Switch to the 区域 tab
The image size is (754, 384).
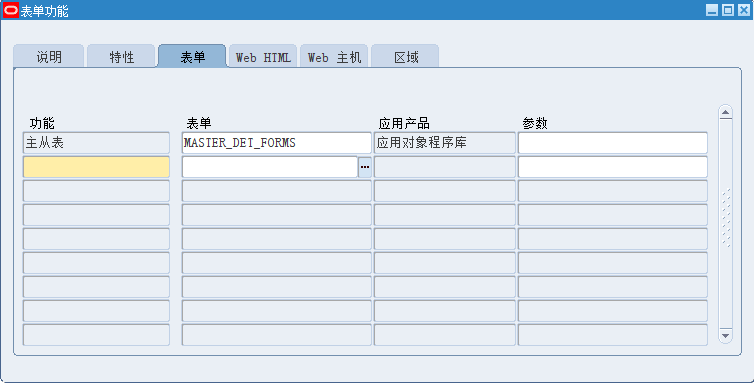tap(405, 57)
